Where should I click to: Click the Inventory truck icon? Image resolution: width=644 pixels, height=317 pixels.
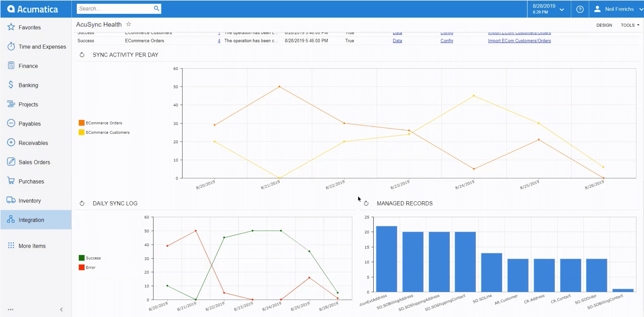11,200
